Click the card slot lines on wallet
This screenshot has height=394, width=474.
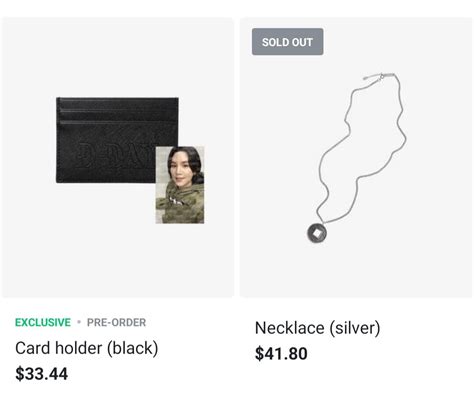[x=117, y=115]
